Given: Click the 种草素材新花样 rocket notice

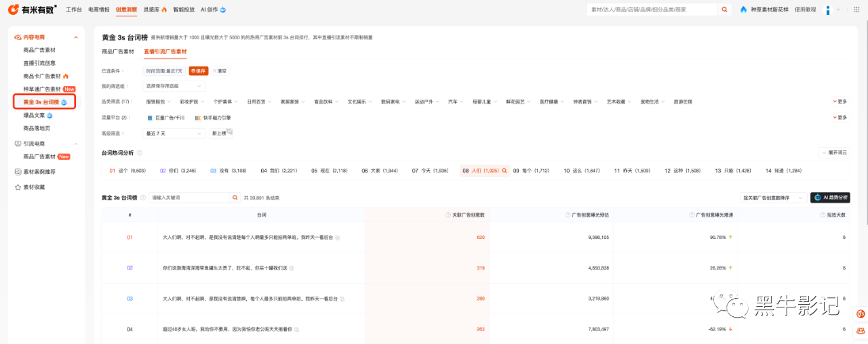Looking at the screenshot, I should [x=763, y=9].
